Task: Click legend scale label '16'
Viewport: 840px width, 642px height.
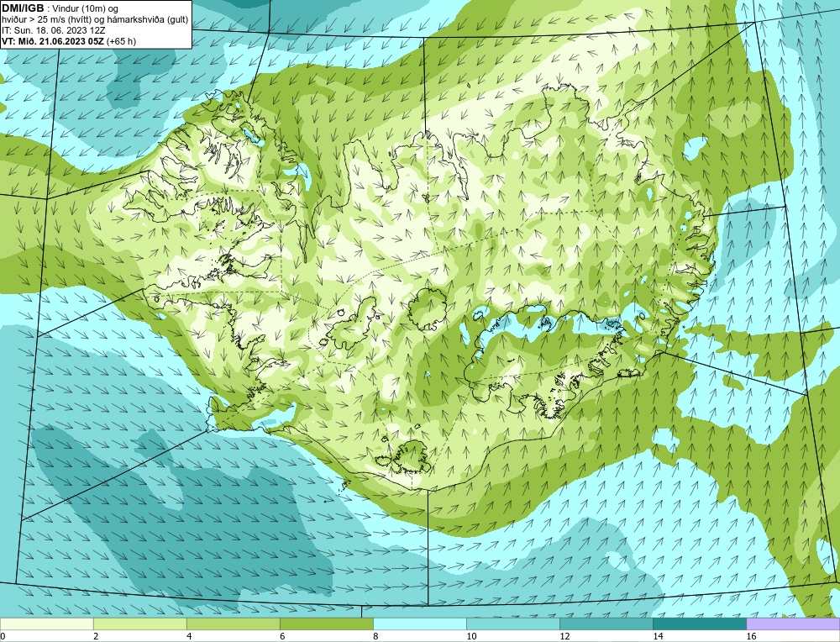Action: tap(750, 636)
